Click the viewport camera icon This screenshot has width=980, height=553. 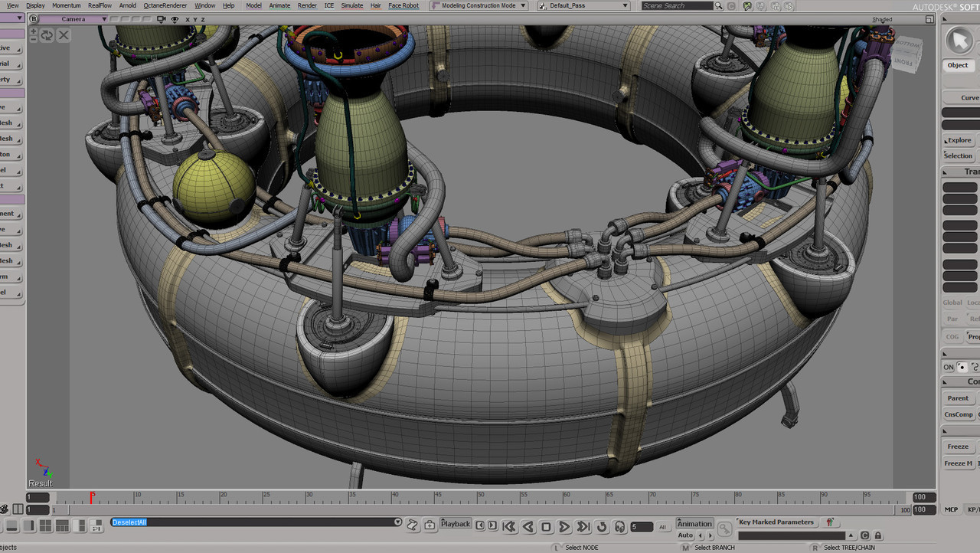click(163, 19)
